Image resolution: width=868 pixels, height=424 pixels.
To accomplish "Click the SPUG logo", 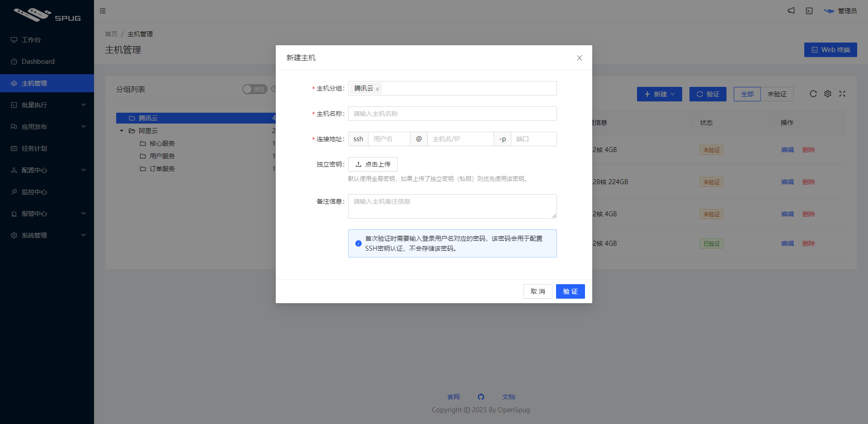I will (x=47, y=15).
